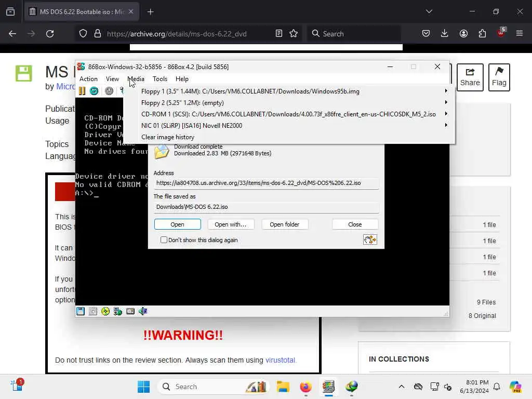Viewport: 532px width, 399px height.
Task: Click the Windows taskbar Search box
Action: pyautogui.click(x=213, y=387)
